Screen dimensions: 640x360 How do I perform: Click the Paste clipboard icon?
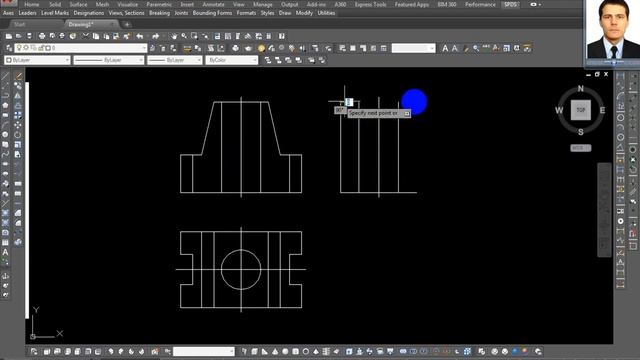(106, 36)
